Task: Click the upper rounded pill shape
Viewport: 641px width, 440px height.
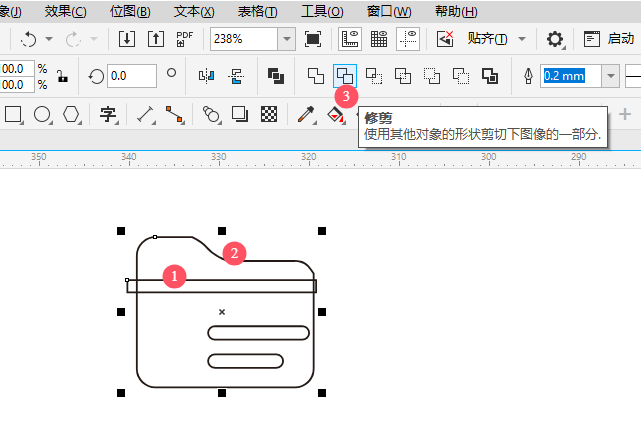Action: click(258, 333)
